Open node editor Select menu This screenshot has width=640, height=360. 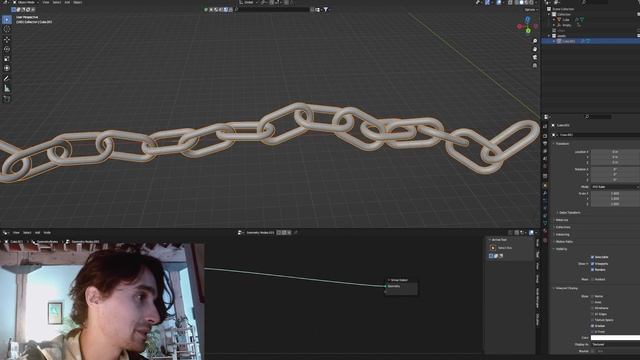[27, 233]
